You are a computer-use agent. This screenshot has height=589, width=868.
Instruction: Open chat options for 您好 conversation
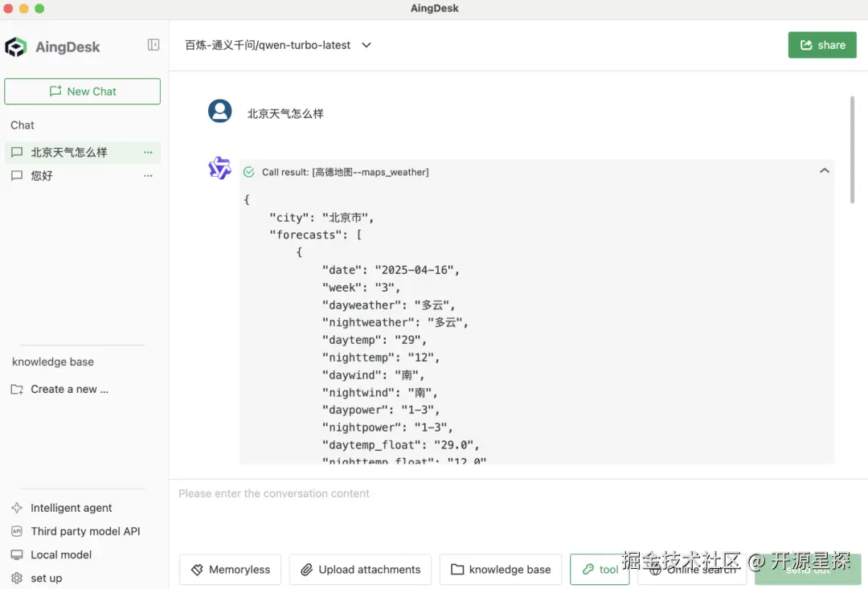click(147, 175)
